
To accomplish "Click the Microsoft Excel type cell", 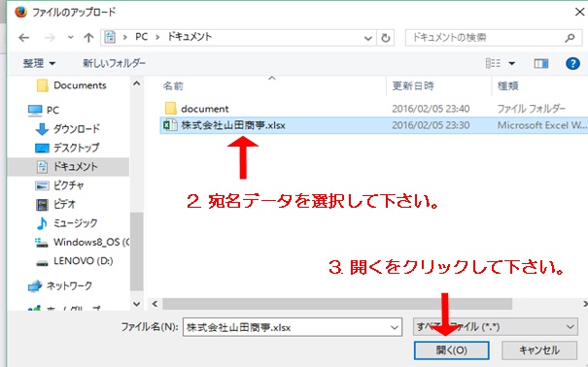I will point(542,125).
